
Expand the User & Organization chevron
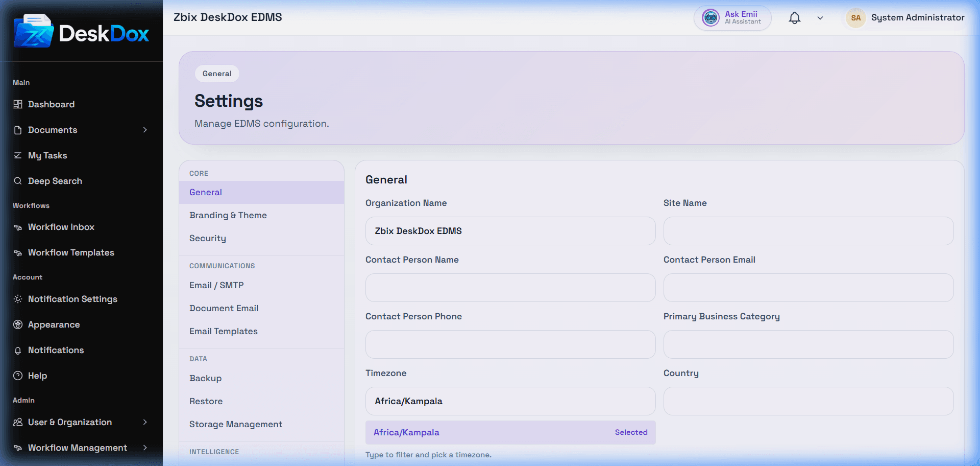(145, 422)
